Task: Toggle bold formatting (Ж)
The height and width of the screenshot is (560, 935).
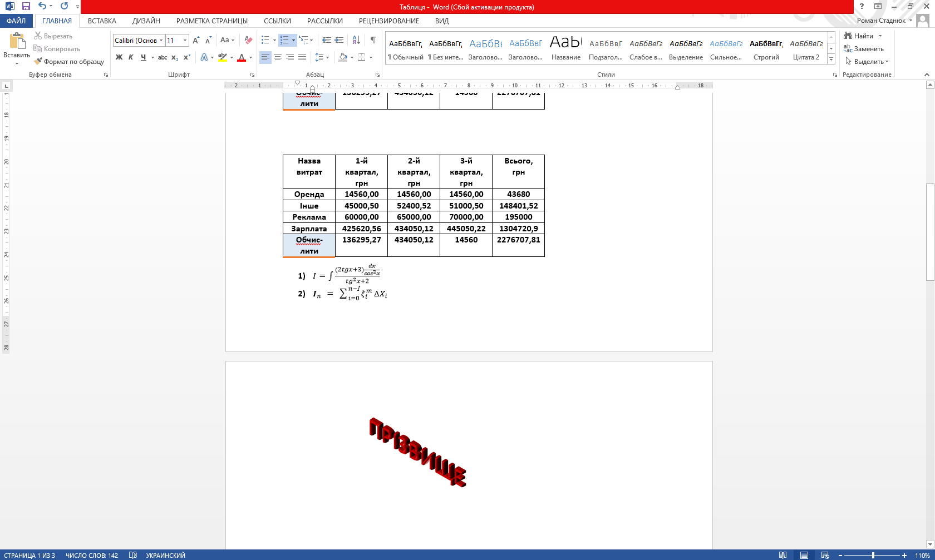Action: tap(119, 57)
